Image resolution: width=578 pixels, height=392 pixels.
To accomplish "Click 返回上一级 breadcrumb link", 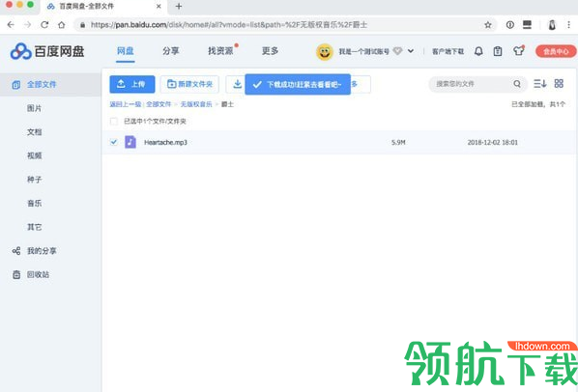I will click(126, 104).
